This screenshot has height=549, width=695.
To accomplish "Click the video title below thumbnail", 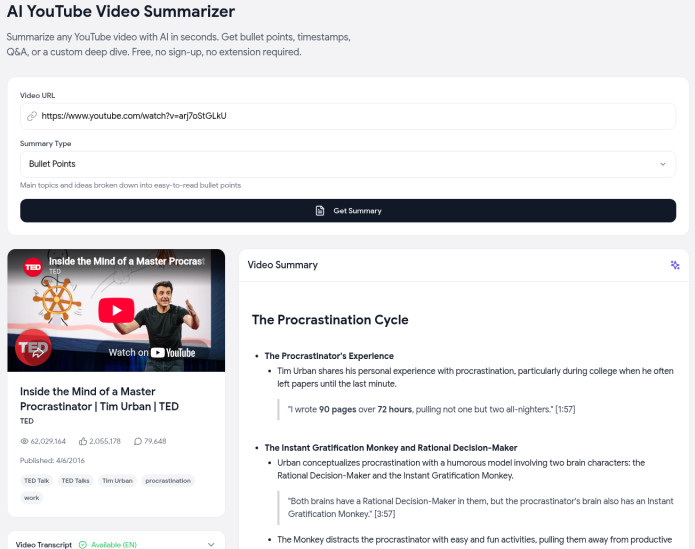I will 99,399.
